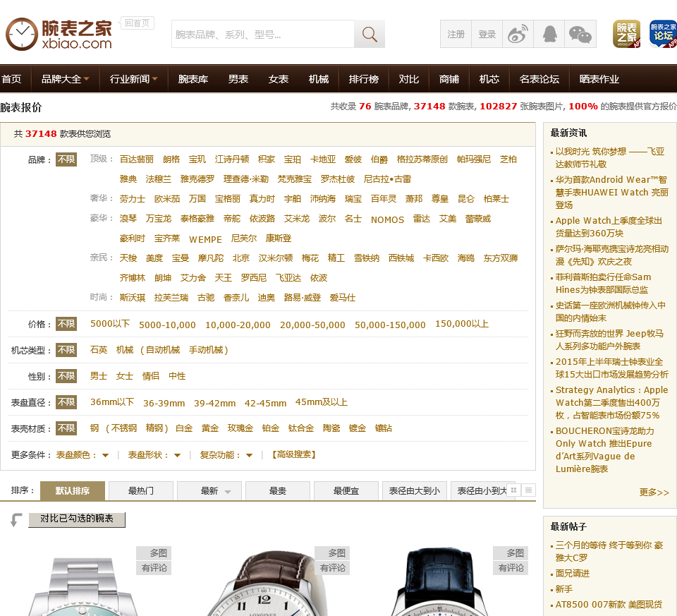
Task: Open QQ penguin login icon
Action: pyautogui.click(x=549, y=34)
